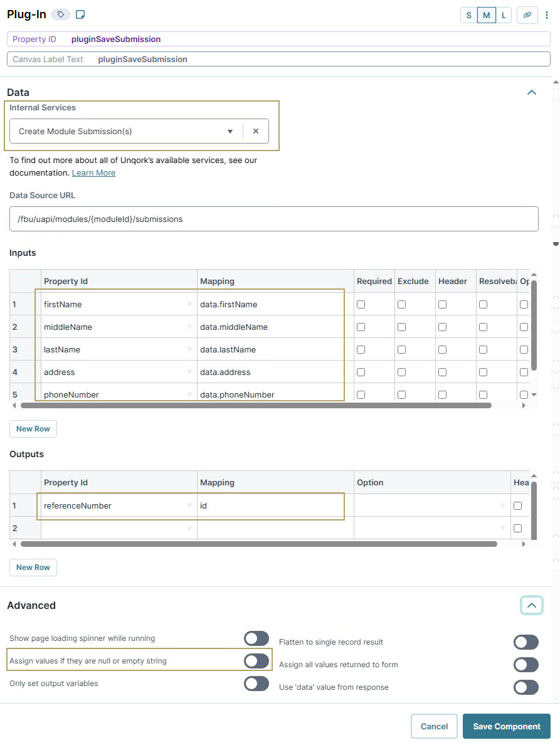Enable the page loading spinner toggle
Image resolution: width=560 pixels, height=745 pixels.
[x=256, y=638]
